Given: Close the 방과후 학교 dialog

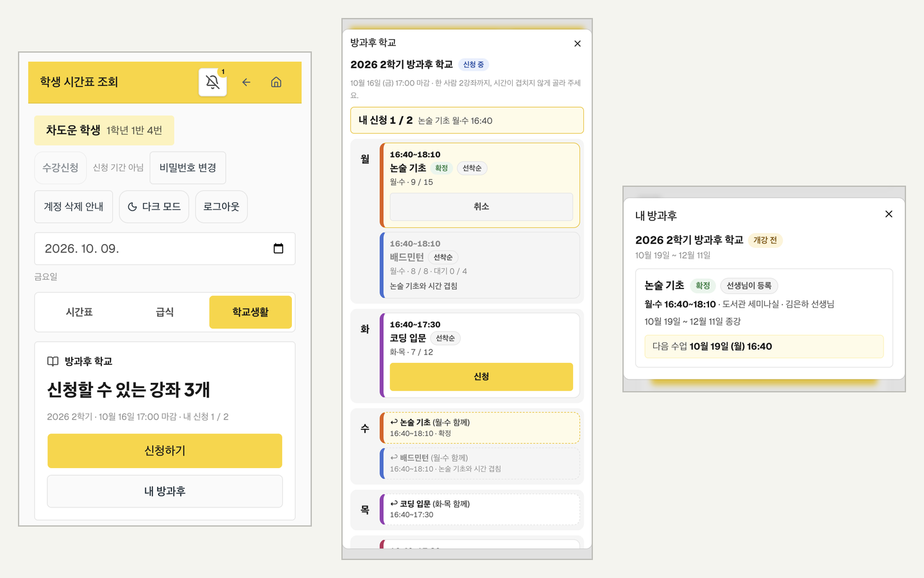Looking at the screenshot, I should pyautogui.click(x=577, y=44).
